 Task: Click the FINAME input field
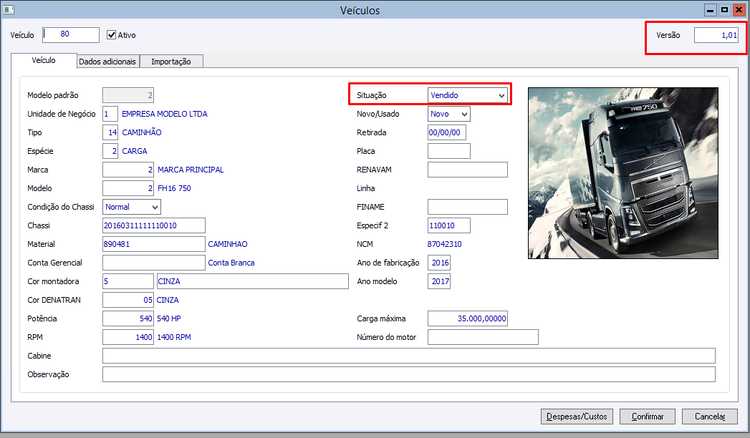[x=467, y=207]
